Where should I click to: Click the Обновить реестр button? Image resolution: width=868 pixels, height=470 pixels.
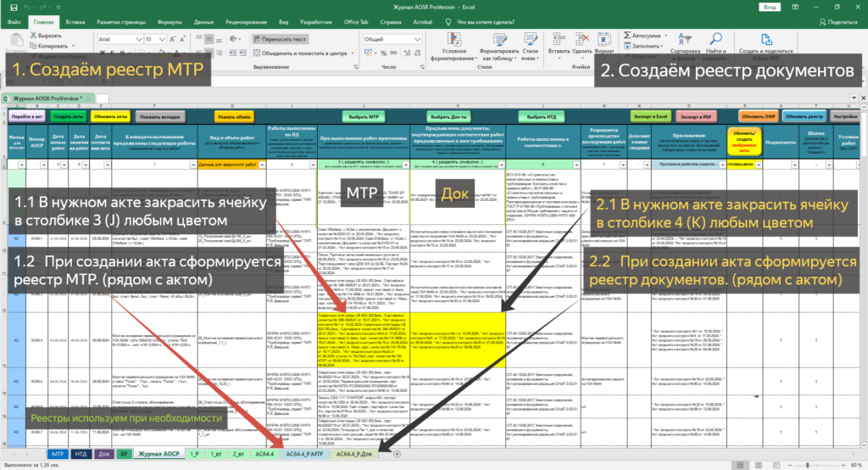click(x=804, y=117)
